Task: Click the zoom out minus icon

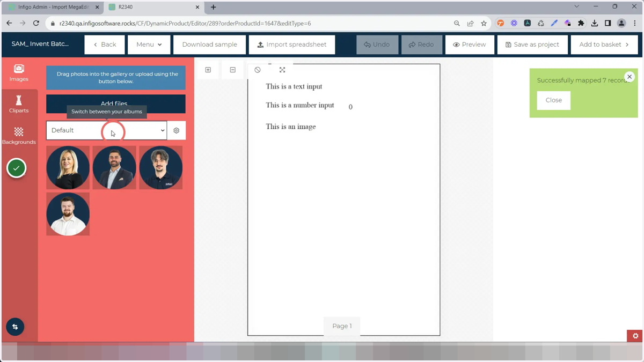Action: tap(233, 70)
